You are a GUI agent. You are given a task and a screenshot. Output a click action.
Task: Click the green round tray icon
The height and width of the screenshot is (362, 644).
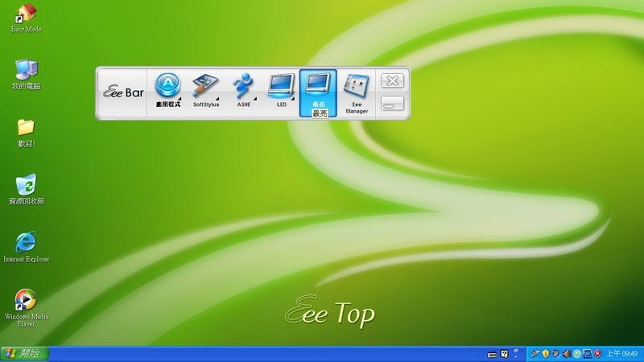tap(576, 354)
